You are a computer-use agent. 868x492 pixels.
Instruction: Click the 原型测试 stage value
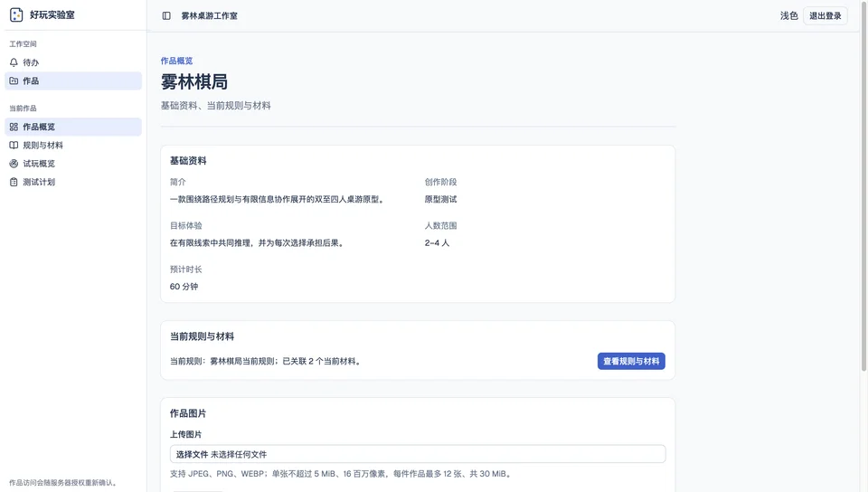tap(440, 199)
